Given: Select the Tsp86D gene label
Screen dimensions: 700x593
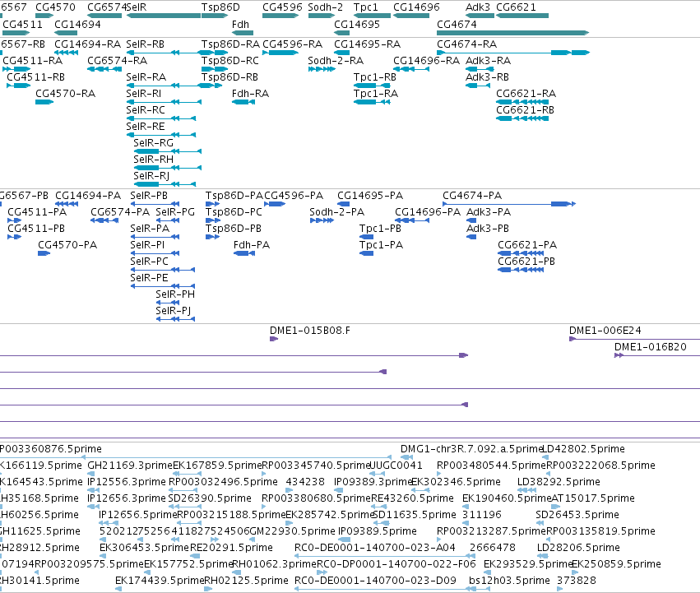Looking at the screenshot, I should click(220, 7).
